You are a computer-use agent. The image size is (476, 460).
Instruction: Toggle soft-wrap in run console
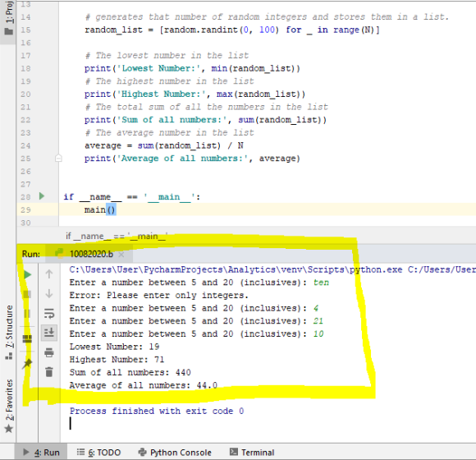[49, 313]
